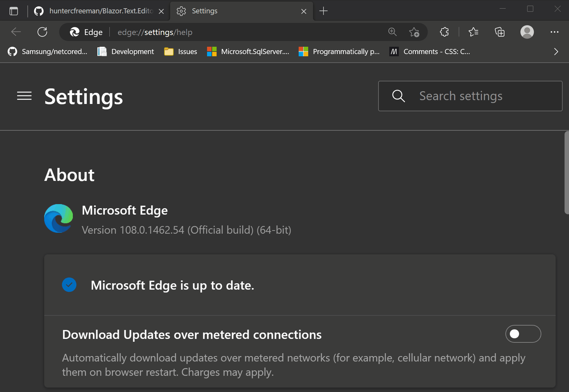Go back to the previous page
This screenshot has width=569, height=392.
click(16, 32)
